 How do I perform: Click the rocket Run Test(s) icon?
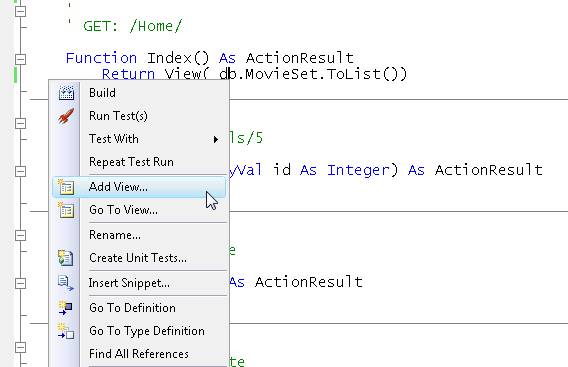66,116
